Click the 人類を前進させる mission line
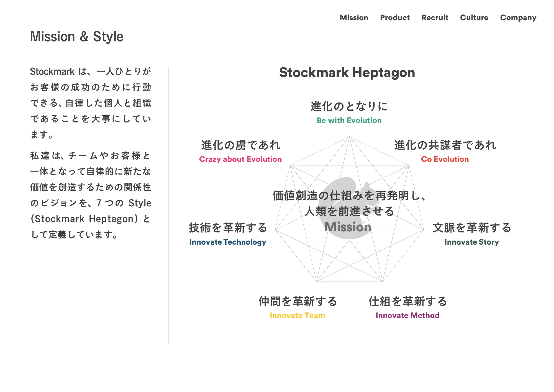Viewport: 554px width, 392px height. [x=349, y=211]
